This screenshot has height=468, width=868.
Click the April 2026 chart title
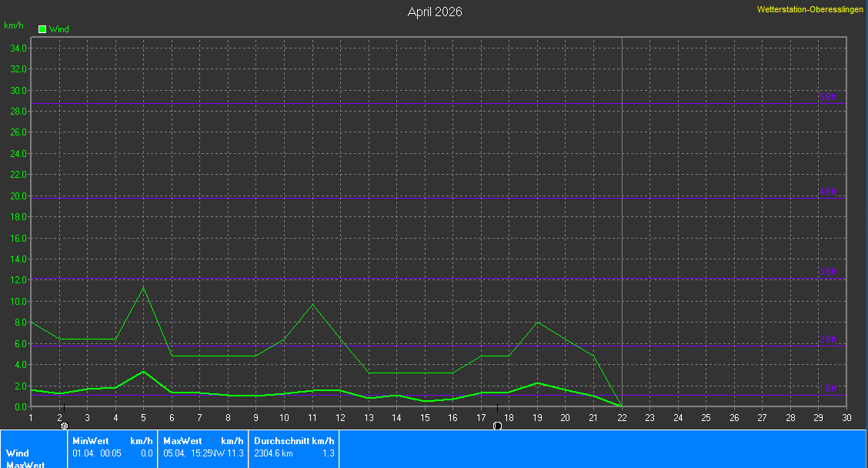coord(434,12)
